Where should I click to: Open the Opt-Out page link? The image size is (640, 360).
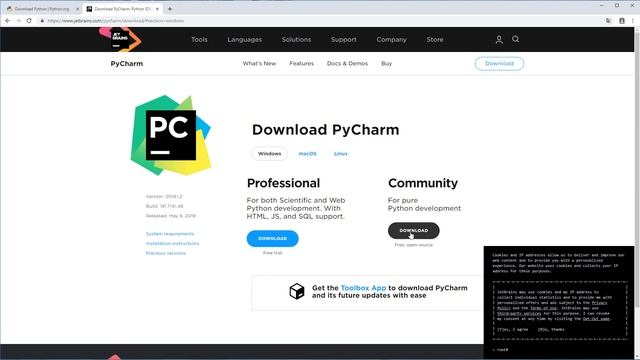click(x=597, y=319)
